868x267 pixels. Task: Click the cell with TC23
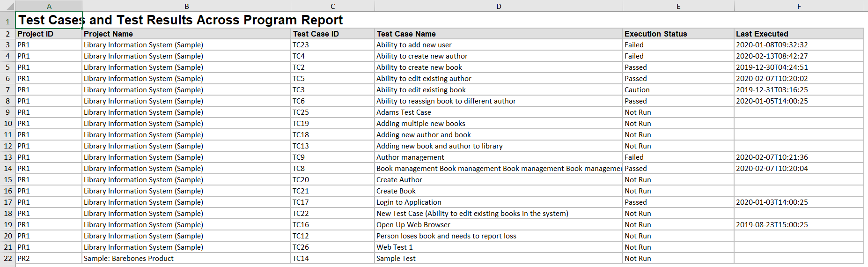pyautogui.click(x=332, y=45)
